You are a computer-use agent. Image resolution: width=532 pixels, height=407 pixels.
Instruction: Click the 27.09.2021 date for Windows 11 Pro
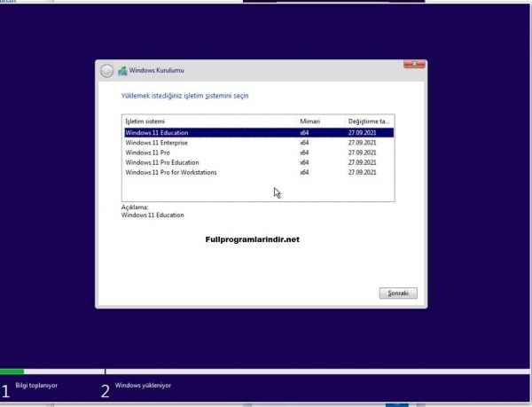(364, 153)
